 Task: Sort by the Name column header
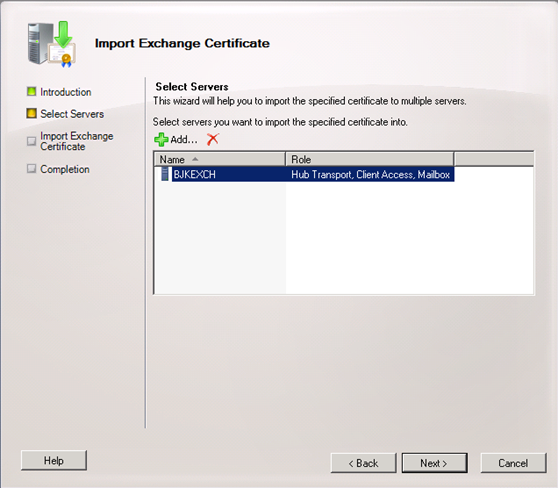[220, 159]
